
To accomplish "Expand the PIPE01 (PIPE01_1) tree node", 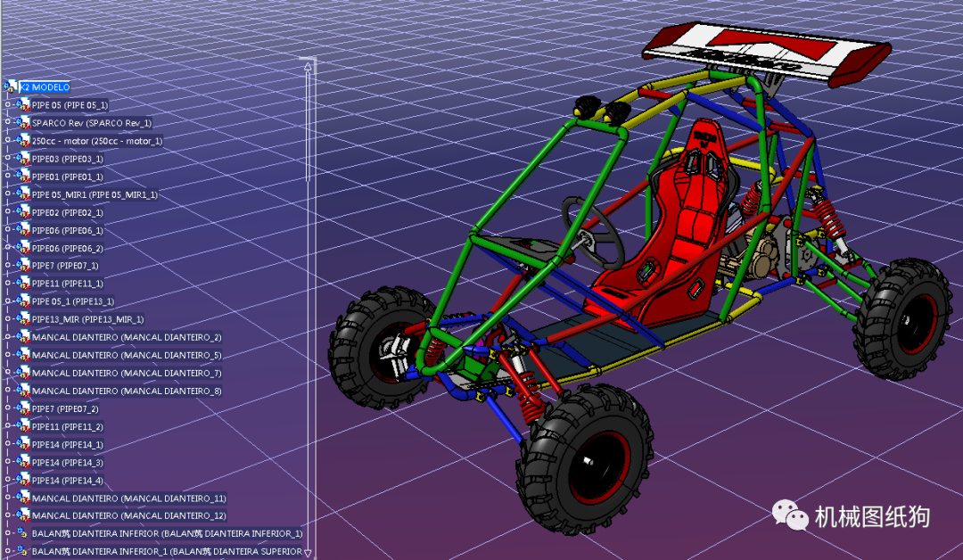I will click(x=7, y=177).
